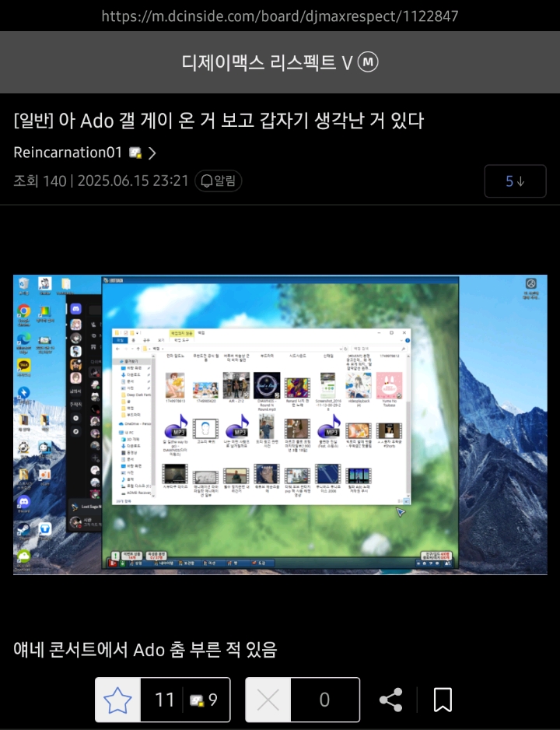The width and height of the screenshot is (560, 730).
Task: Open the 디제이맥스 리스펙트 V gallery title
Action: [x=267, y=62]
